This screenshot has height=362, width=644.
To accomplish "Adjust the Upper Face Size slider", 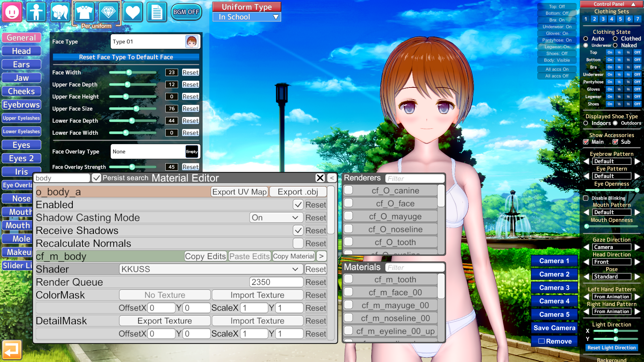I will 136,109.
